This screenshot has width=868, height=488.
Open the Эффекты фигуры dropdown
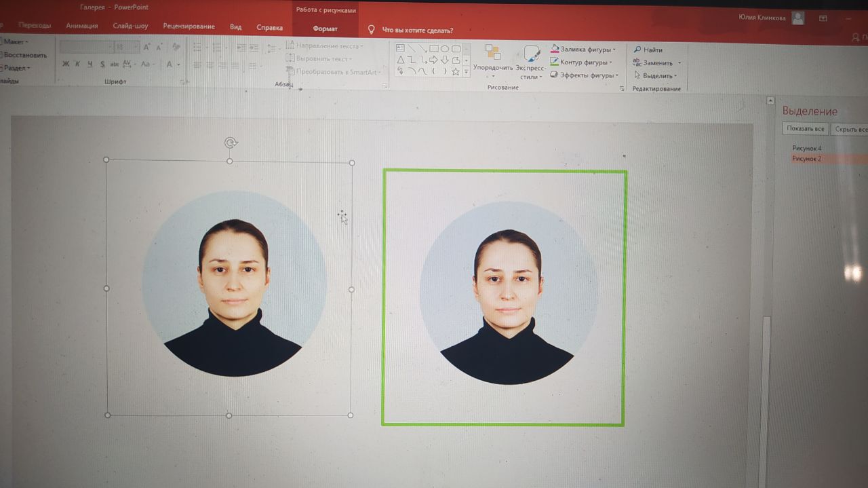coord(585,75)
